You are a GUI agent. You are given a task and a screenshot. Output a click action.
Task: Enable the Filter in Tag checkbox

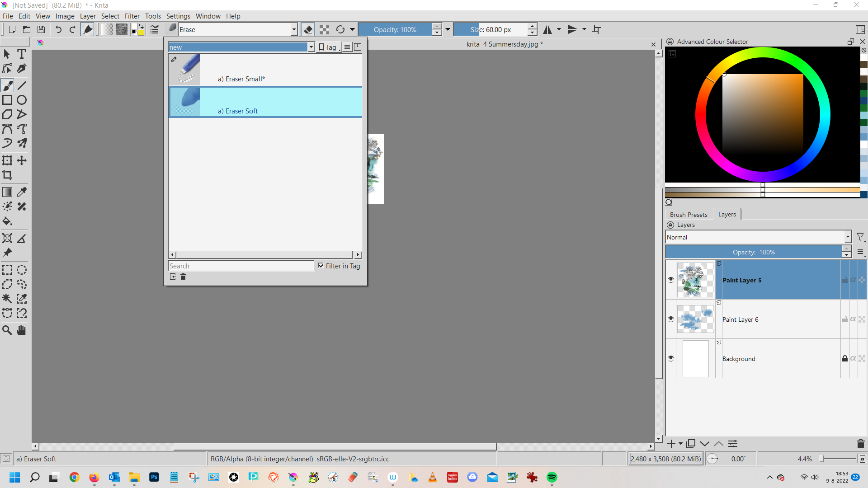(x=321, y=266)
